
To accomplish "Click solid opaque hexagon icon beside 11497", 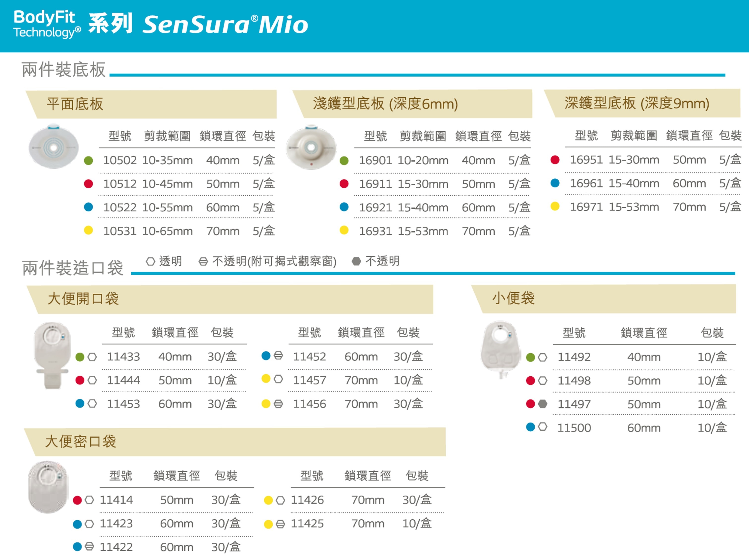I will (x=543, y=404).
